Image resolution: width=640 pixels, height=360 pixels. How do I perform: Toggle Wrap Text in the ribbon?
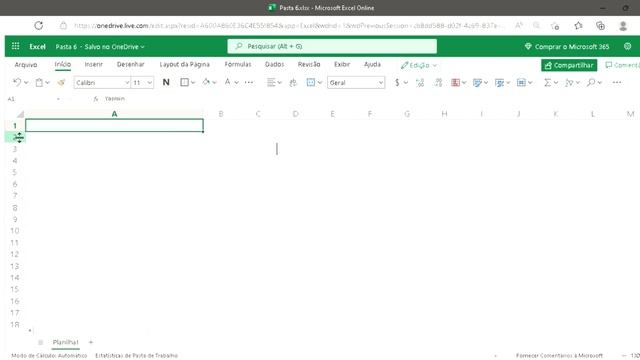point(293,82)
